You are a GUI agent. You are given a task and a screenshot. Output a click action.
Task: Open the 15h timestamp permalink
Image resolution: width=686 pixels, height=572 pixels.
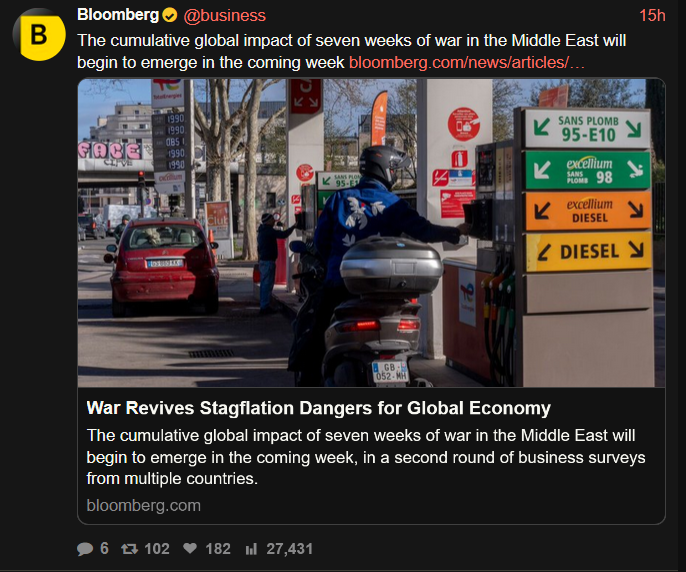coord(652,16)
